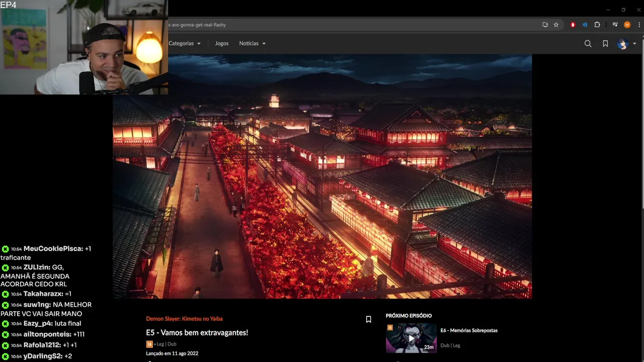
Task: Open Demon Slayer: Kimetsu no Yaiba series link
Action: point(184,319)
